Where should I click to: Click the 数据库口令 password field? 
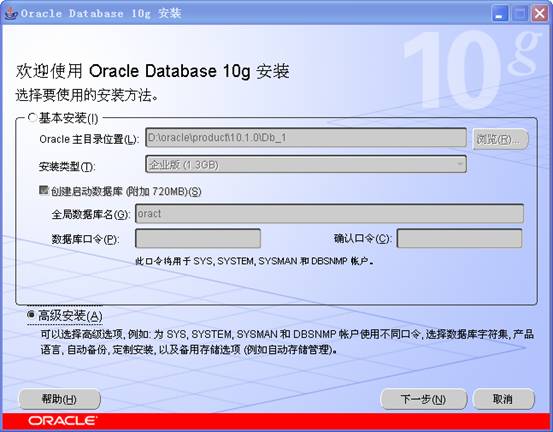198,239
